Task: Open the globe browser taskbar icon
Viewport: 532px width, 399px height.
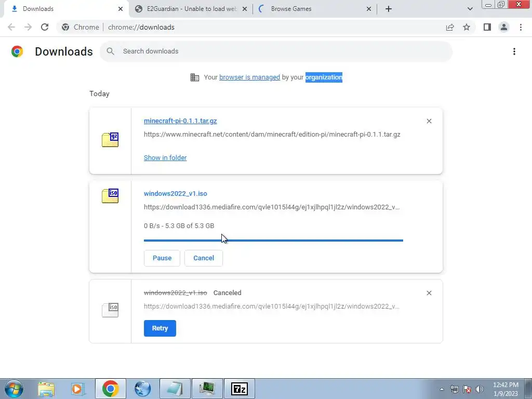Action: tap(142, 389)
